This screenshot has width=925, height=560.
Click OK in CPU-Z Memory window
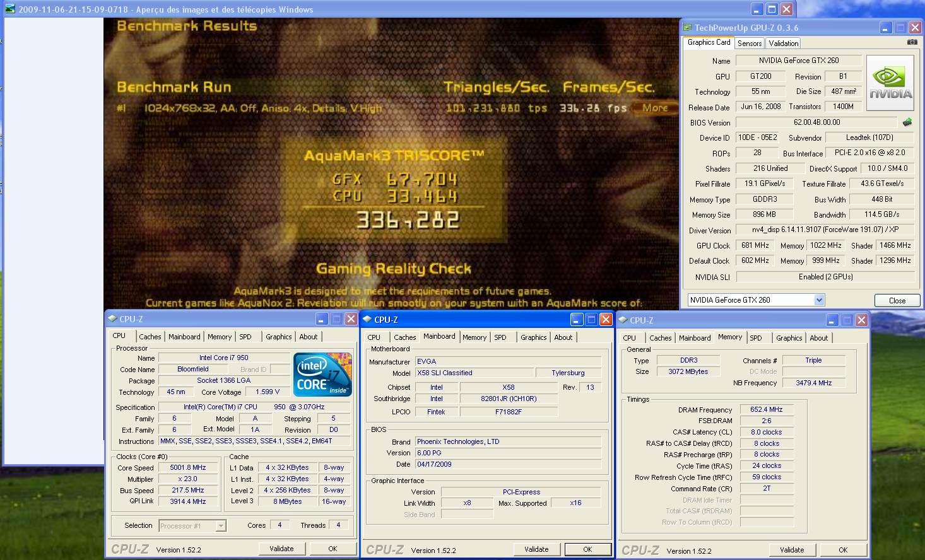pyautogui.click(x=843, y=550)
